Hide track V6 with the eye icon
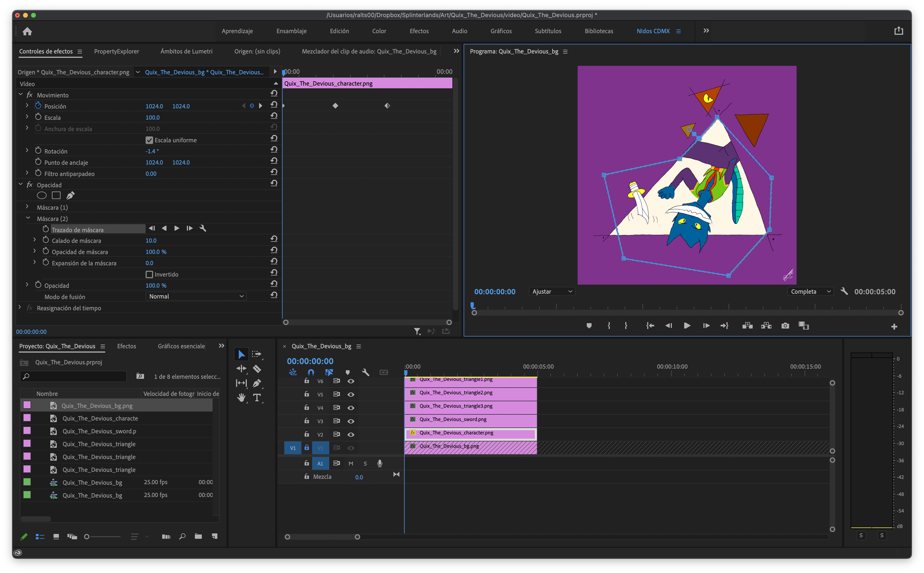 pos(351,381)
